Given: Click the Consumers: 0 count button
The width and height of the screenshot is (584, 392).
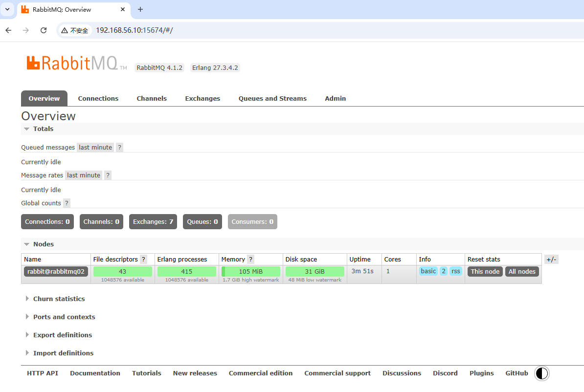Looking at the screenshot, I should pos(252,222).
